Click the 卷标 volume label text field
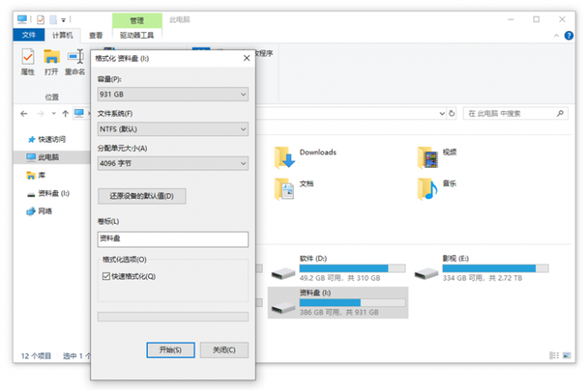 (x=173, y=239)
